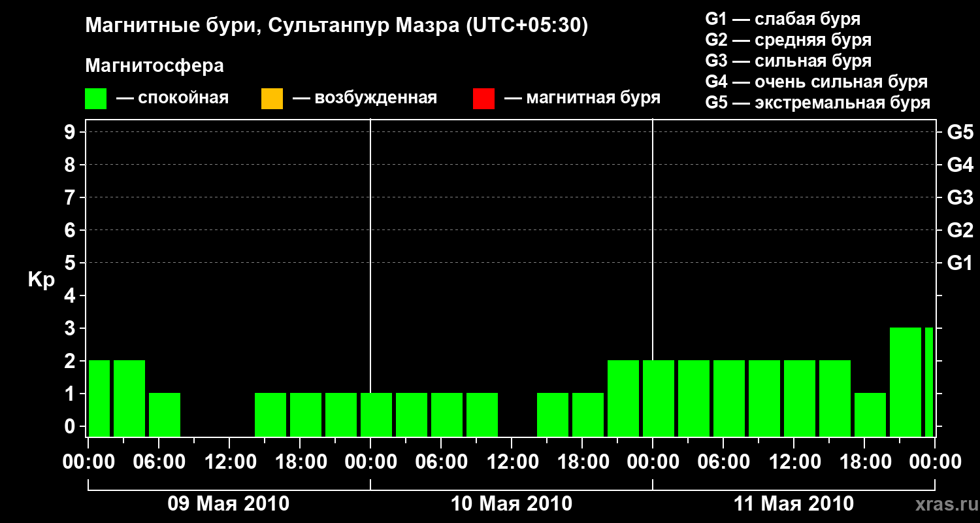Click the bar covering 12:00 on 11 Мая
The image size is (980, 523).
click(x=800, y=399)
